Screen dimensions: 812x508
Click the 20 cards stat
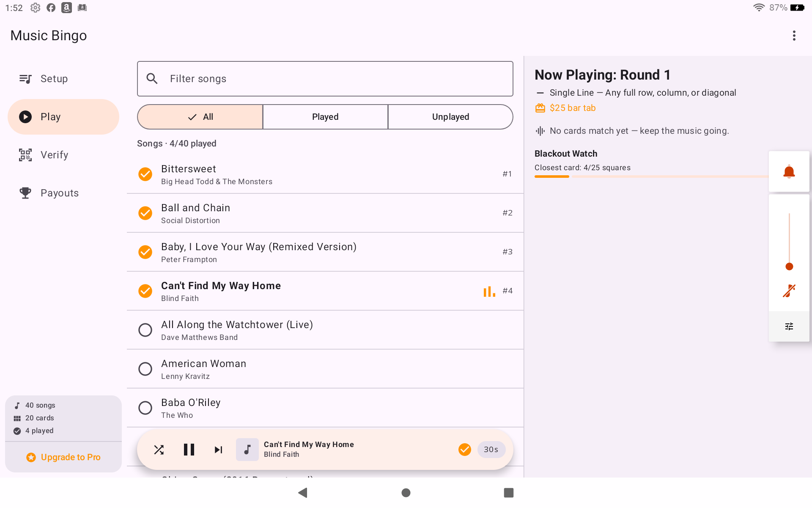click(x=39, y=418)
